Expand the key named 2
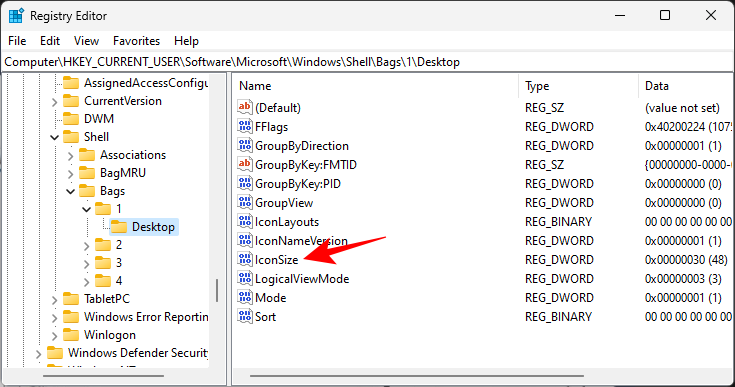The width and height of the screenshot is (735, 387). click(x=86, y=246)
